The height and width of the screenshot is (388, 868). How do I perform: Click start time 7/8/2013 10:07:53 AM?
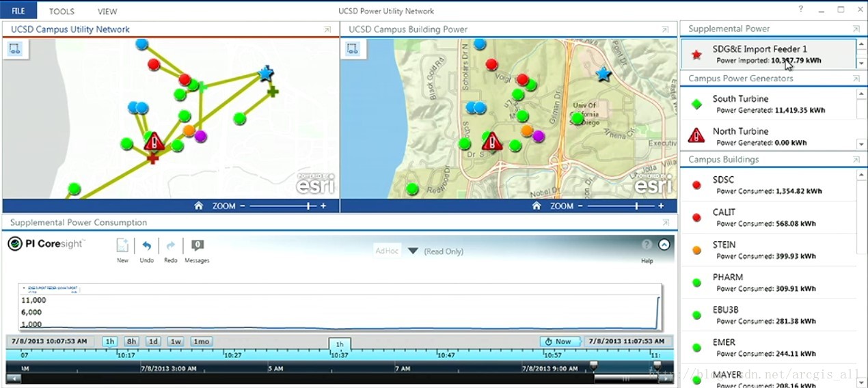click(49, 341)
